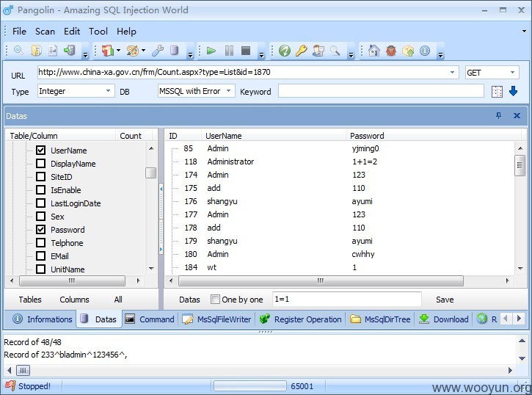Pause the scan with the pause icon
This screenshot has width=532, height=395.
[x=229, y=51]
